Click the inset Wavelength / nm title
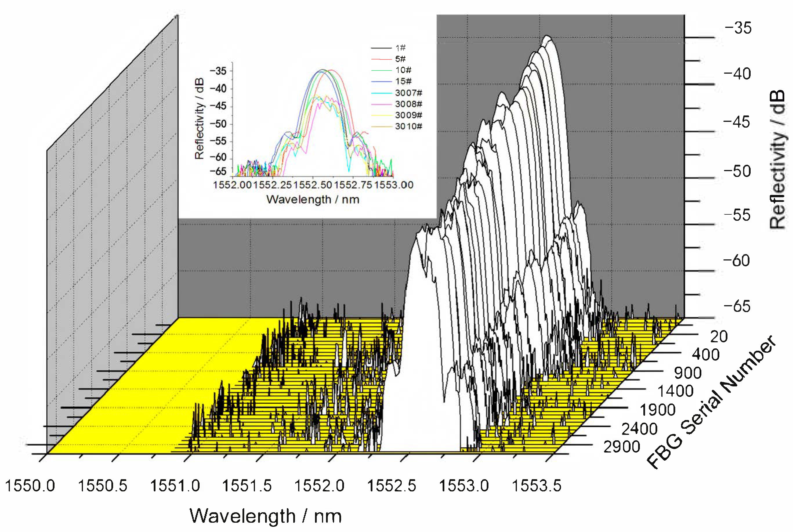This screenshot has width=793, height=532. point(313,199)
